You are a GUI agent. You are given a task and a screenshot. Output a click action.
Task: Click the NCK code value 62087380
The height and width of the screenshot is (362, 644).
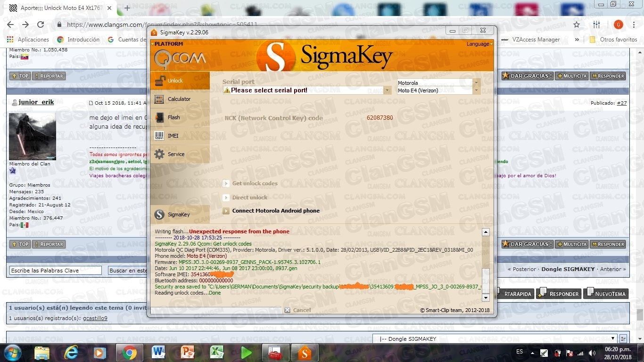pyautogui.click(x=380, y=118)
